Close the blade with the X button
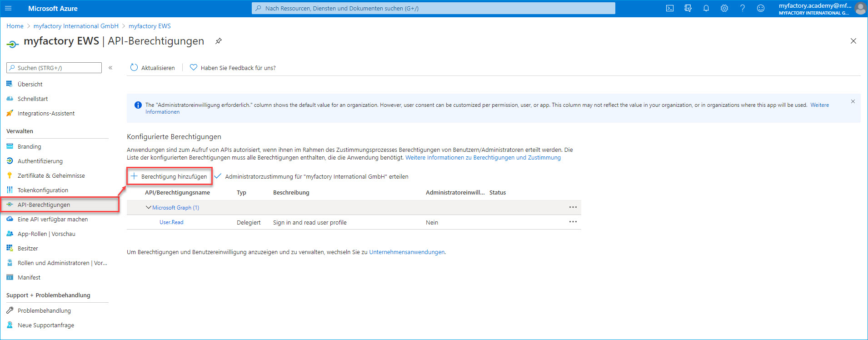868x340 pixels. pyautogui.click(x=853, y=41)
